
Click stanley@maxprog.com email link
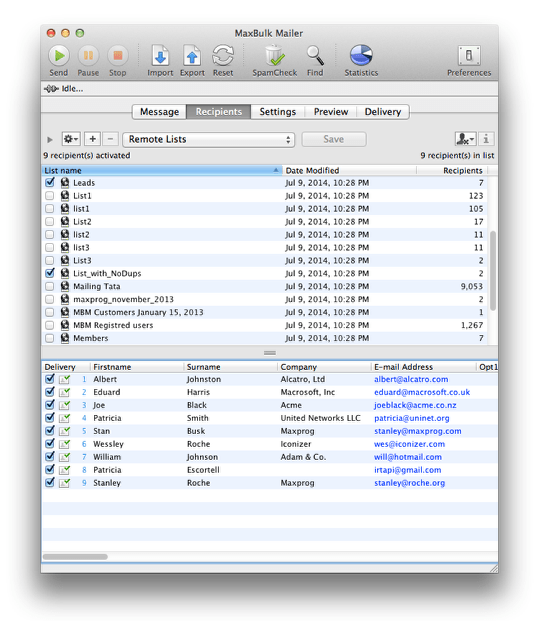(x=418, y=431)
